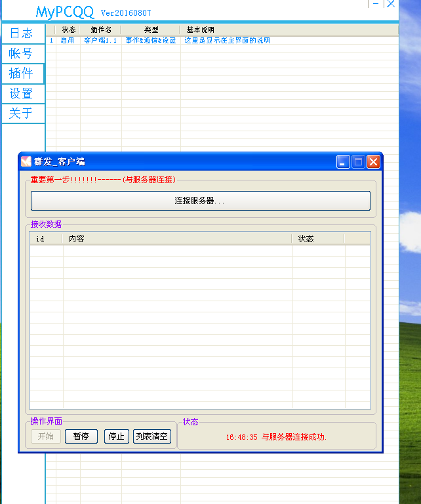Screen dimensions: 421x504
Task: Click the id column header in 接收数据
Action: click(46, 239)
